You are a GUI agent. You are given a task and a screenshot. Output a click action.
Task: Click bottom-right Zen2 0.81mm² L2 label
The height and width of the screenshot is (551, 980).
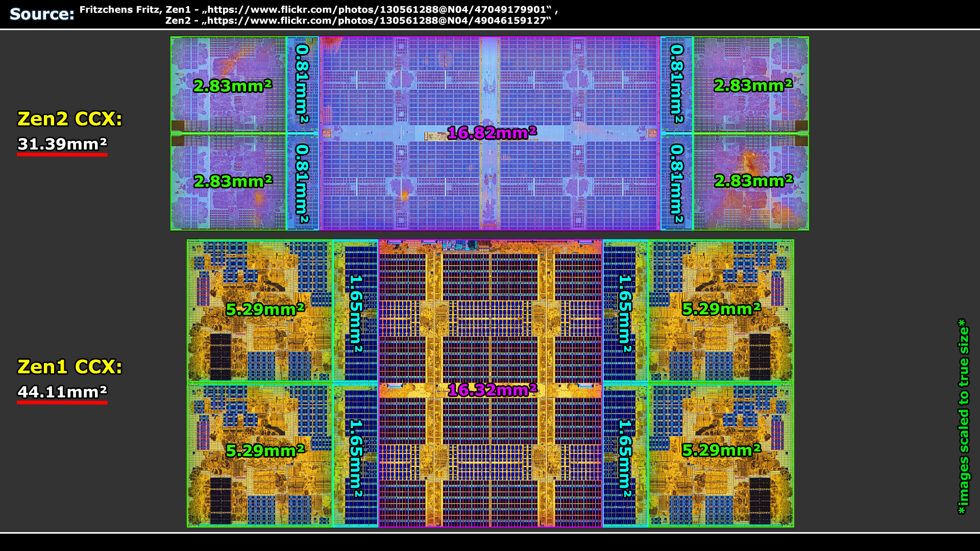coord(677,184)
